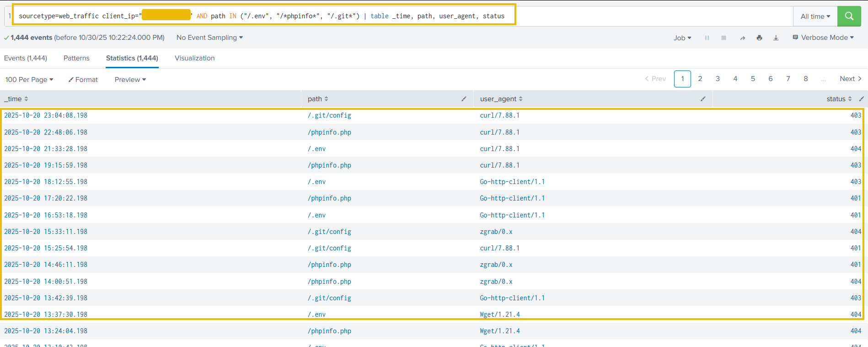
Task: Click format pencil icon on user_agent column
Action: (703, 99)
